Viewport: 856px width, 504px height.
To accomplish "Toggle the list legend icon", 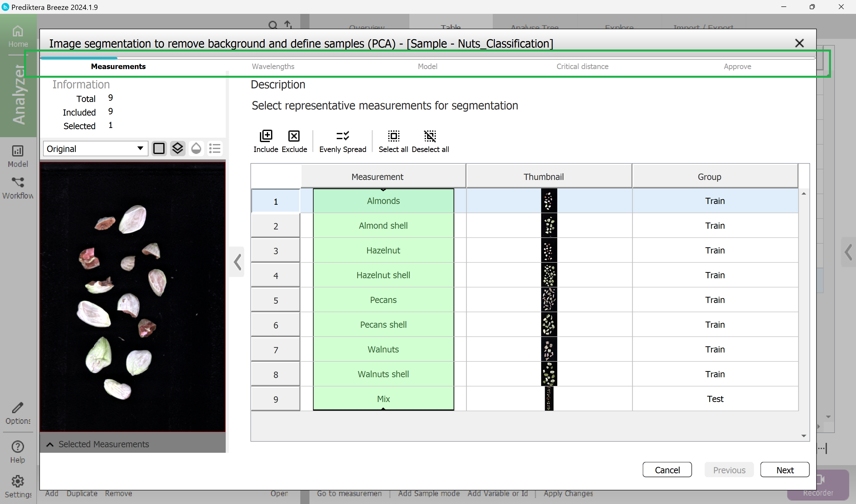I will click(x=215, y=149).
